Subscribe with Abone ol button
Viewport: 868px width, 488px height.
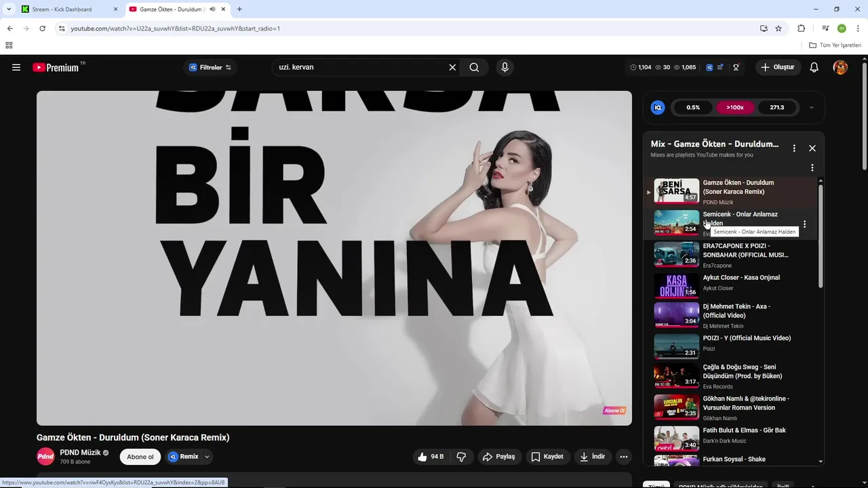pos(140,457)
